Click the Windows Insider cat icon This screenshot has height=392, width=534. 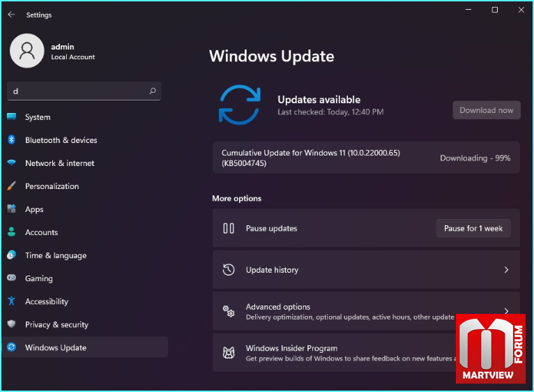pyautogui.click(x=229, y=352)
